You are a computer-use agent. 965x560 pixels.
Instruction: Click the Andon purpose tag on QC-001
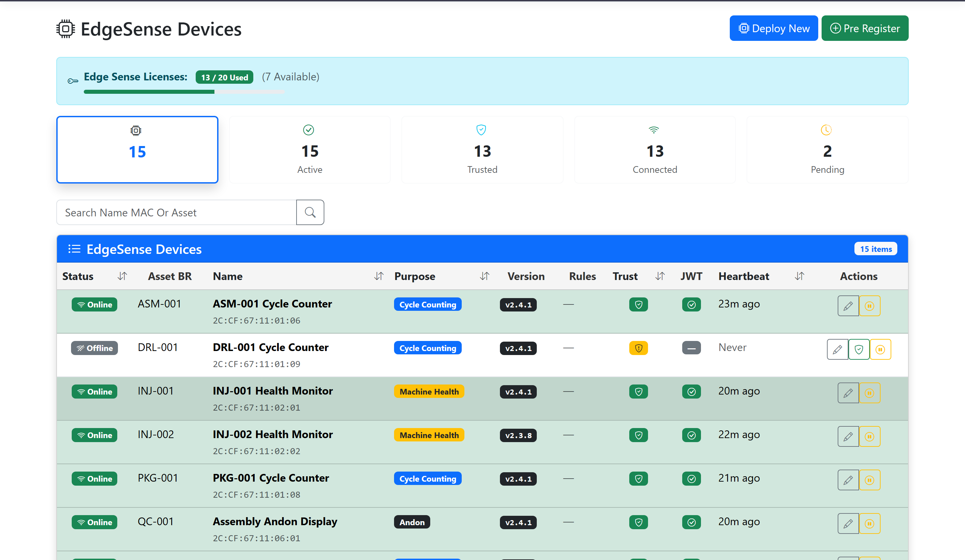point(412,522)
